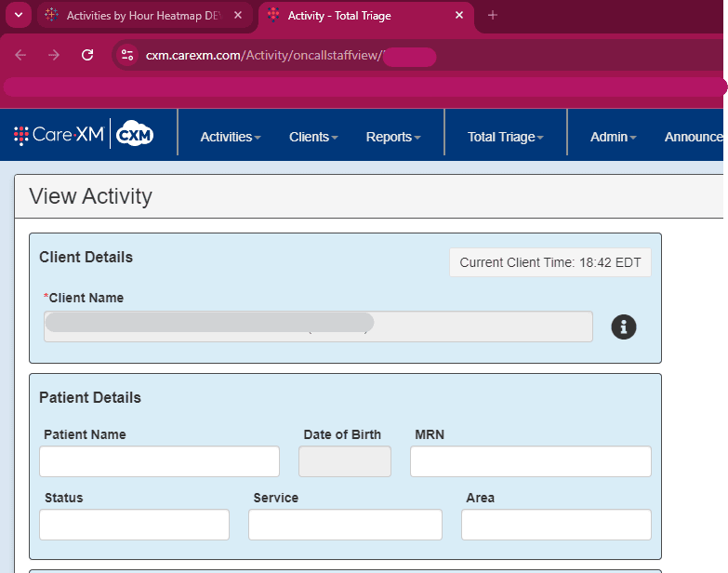Click the Service input field

pyautogui.click(x=345, y=525)
